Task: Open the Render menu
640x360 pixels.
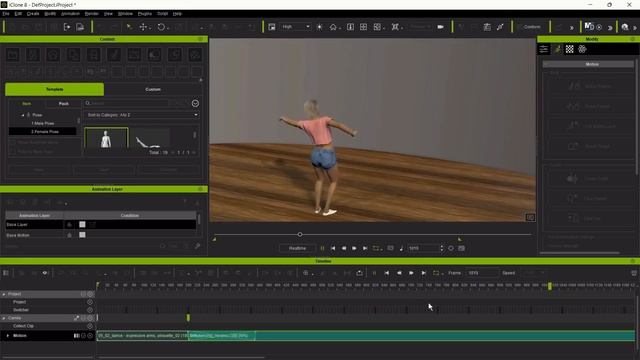Action: pyautogui.click(x=92, y=13)
